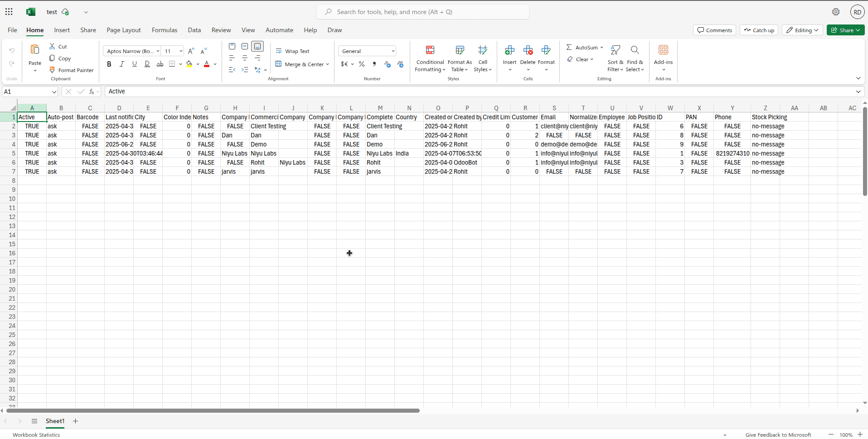Collapse the ribbon with the chevron
This screenshot has height=439, width=868.
click(858, 78)
